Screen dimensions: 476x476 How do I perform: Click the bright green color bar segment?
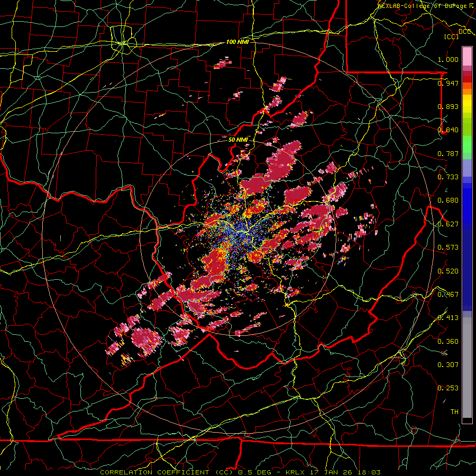[x=467, y=144]
